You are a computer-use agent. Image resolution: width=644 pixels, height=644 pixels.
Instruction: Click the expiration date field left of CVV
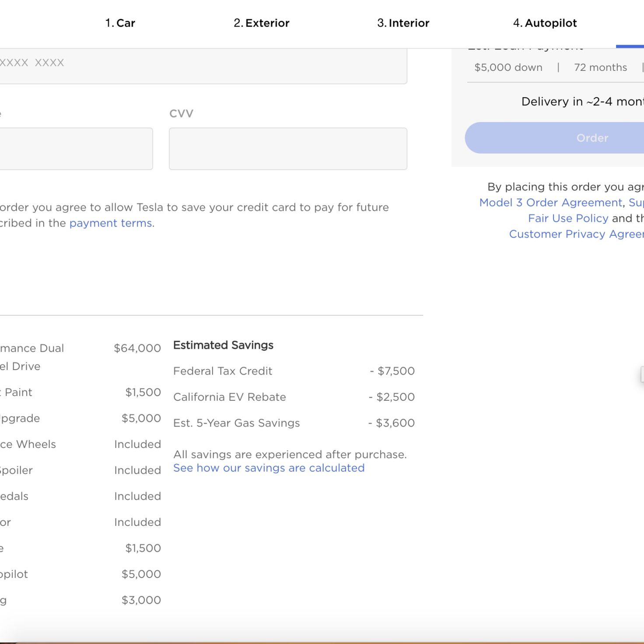(x=76, y=149)
